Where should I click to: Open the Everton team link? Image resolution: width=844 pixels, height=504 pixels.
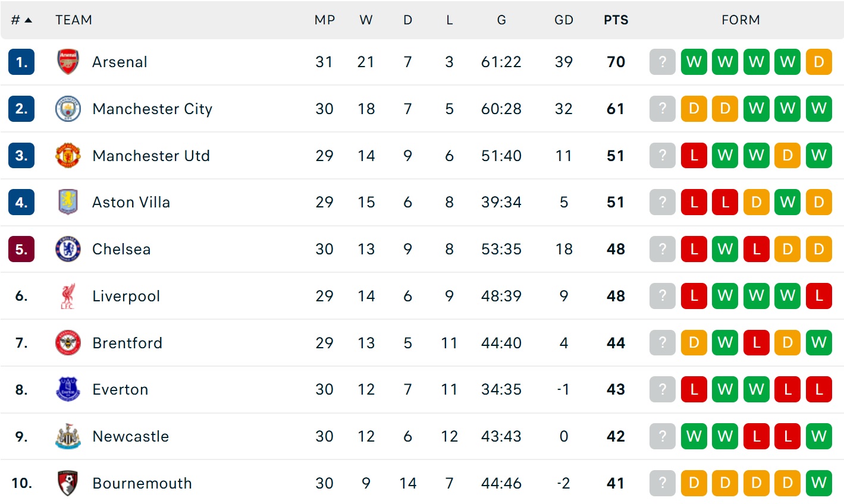(x=120, y=390)
